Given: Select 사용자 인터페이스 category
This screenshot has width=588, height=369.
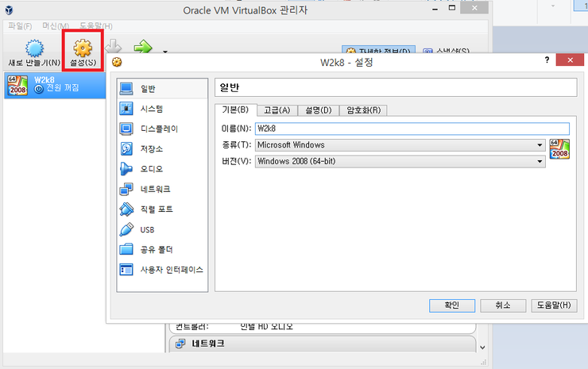Looking at the screenshot, I should (x=171, y=270).
